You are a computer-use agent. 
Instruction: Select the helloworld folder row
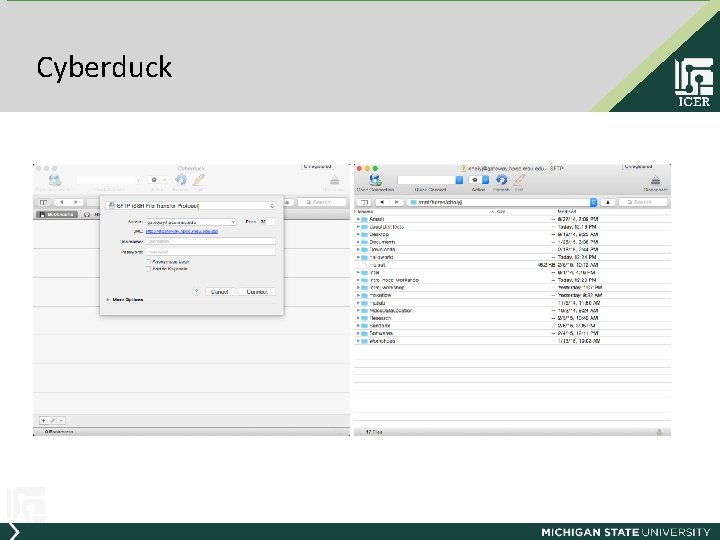[512, 257]
